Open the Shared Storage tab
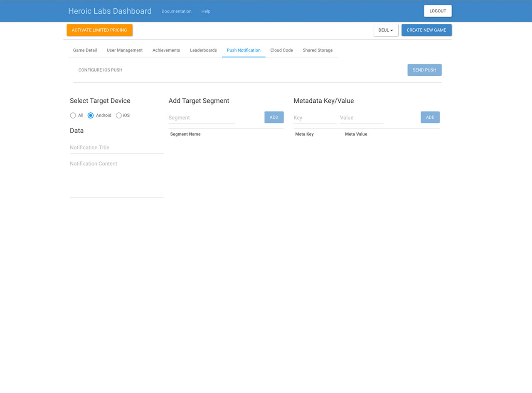The width and height of the screenshot is (532, 393). click(x=318, y=50)
